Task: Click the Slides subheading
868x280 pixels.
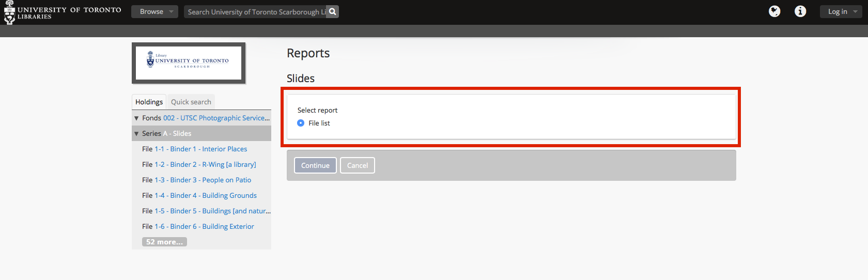Action: click(x=301, y=79)
